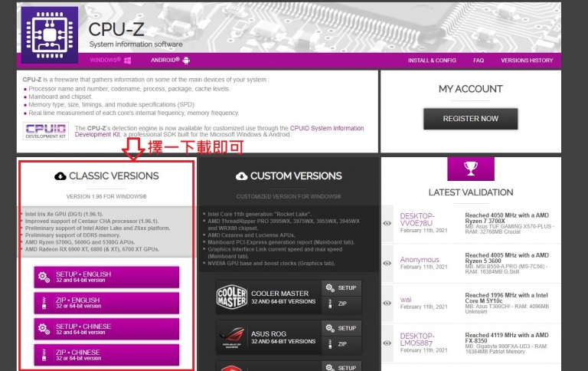Click the CPU-Z chip logo
This screenshot has width=588, height=371.
pyautogui.click(x=50, y=35)
